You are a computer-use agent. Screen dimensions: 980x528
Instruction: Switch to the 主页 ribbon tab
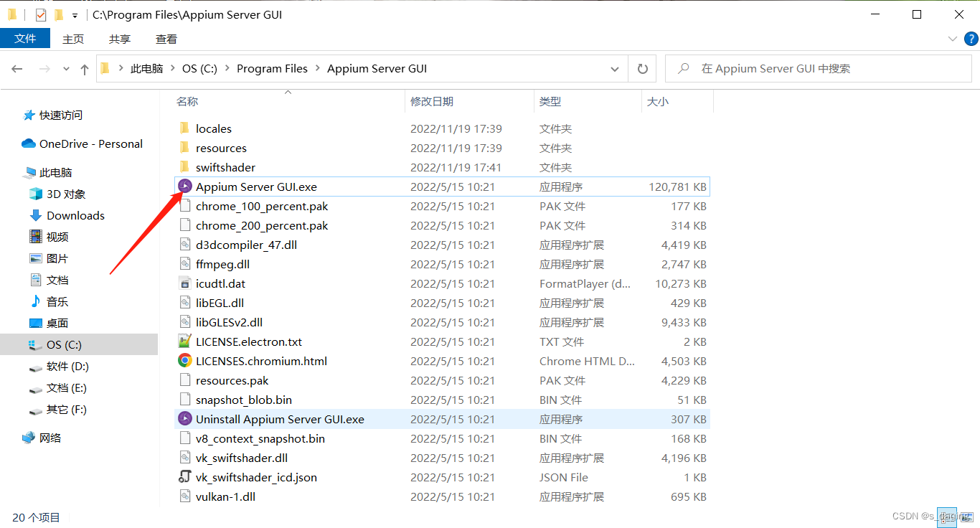[73, 39]
